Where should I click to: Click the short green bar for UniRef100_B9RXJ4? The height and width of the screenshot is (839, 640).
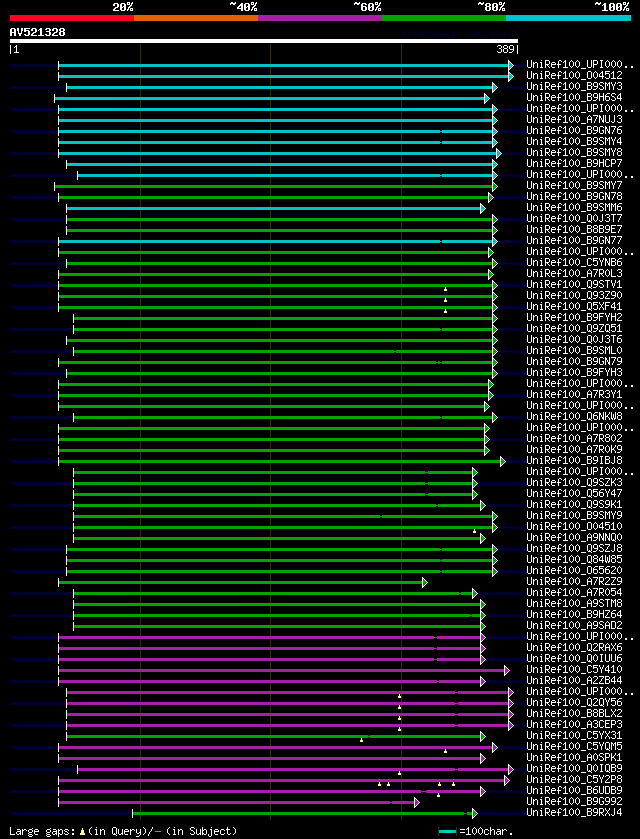click(x=304, y=813)
